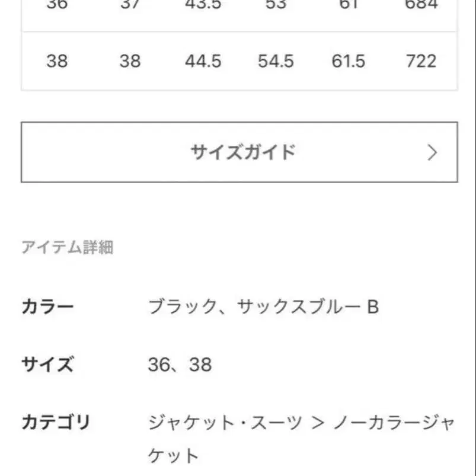Click the leftmost 38 in size table
This screenshot has height=476, width=476.
point(57,61)
